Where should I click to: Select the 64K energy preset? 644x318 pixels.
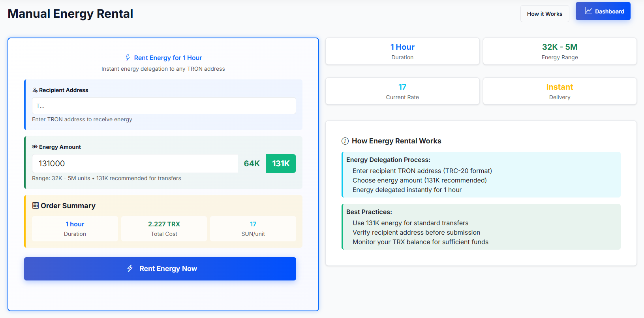(252, 164)
